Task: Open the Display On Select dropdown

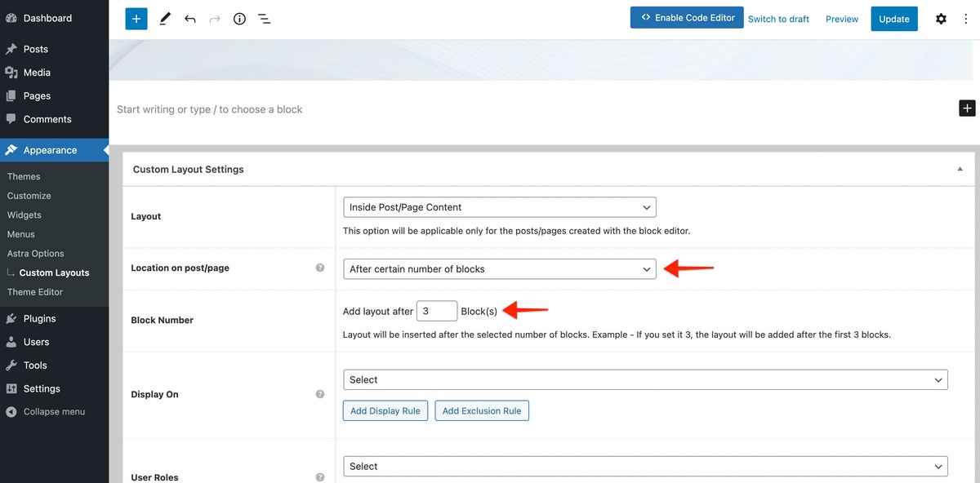Action: pos(645,379)
